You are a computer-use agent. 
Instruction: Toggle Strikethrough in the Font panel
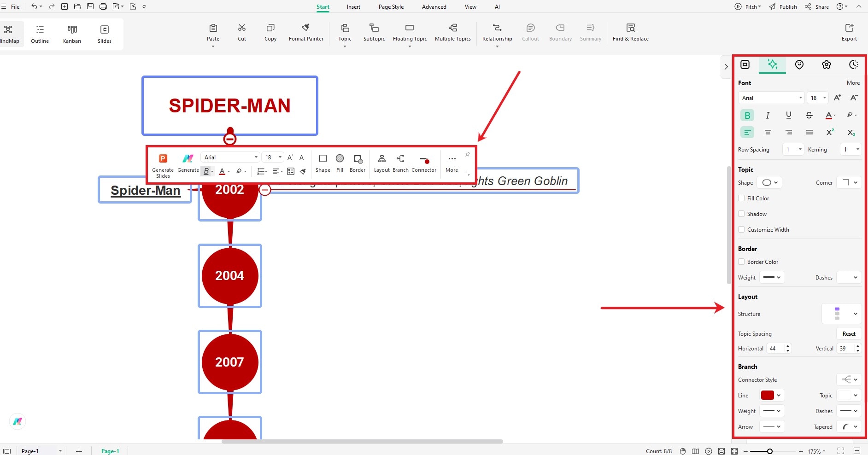pos(809,115)
